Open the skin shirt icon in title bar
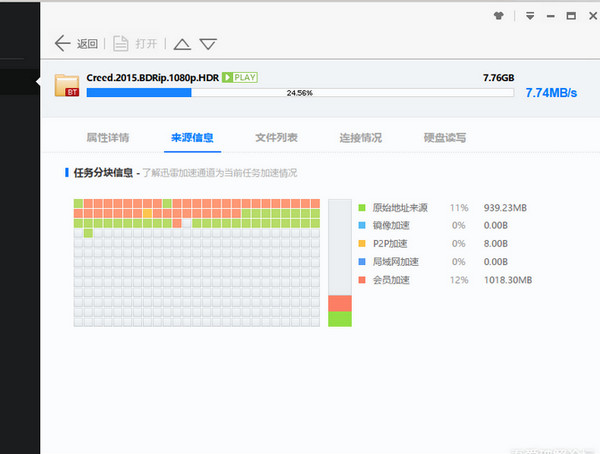600x454 pixels. click(x=499, y=16)
